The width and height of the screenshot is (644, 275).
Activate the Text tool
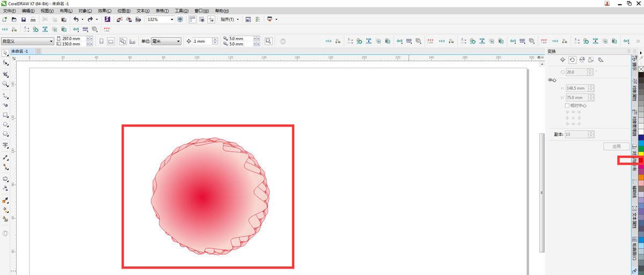point(5,145)
